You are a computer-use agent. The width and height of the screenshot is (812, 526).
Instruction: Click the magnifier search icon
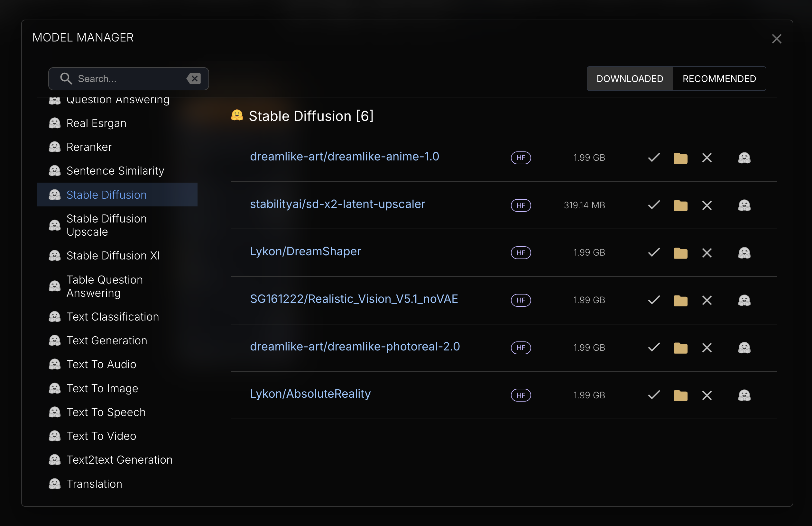[66, 79]
